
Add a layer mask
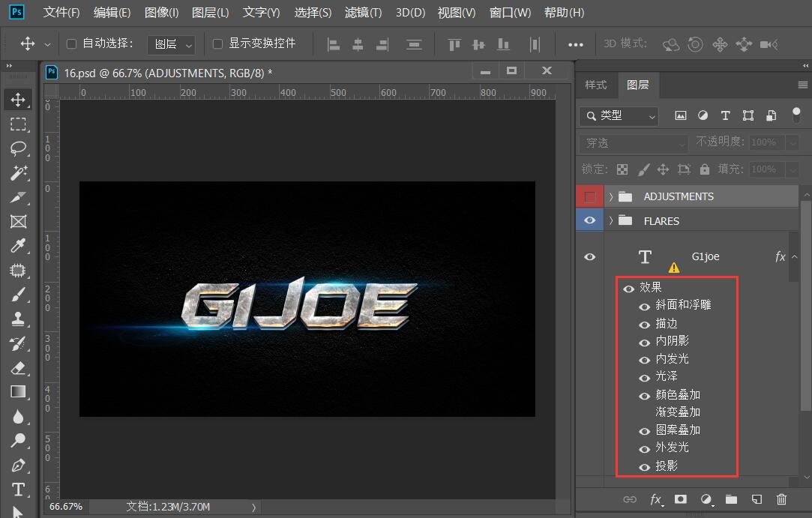pyautogui.click(x=681, y=499)
